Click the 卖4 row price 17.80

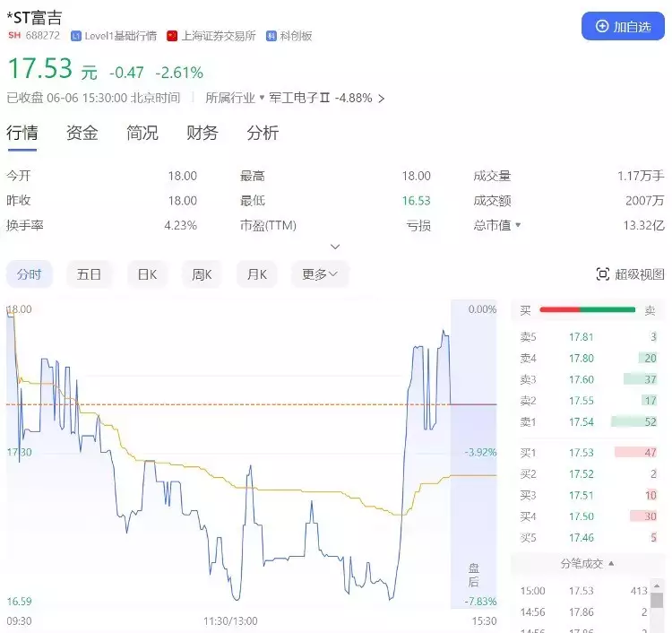point(582,358)
